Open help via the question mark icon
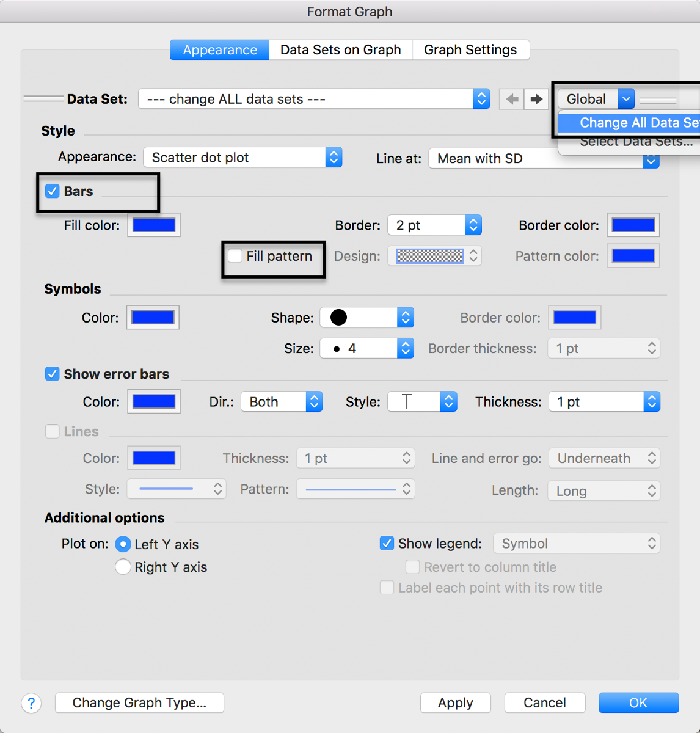The height and width of the screenshot is (733, 700). [x=31, y=703]
